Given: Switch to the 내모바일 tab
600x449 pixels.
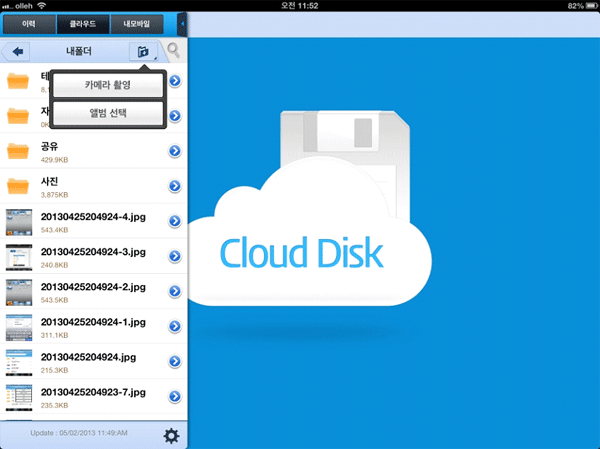Looking at the screenshot, I should click(137, 24).
